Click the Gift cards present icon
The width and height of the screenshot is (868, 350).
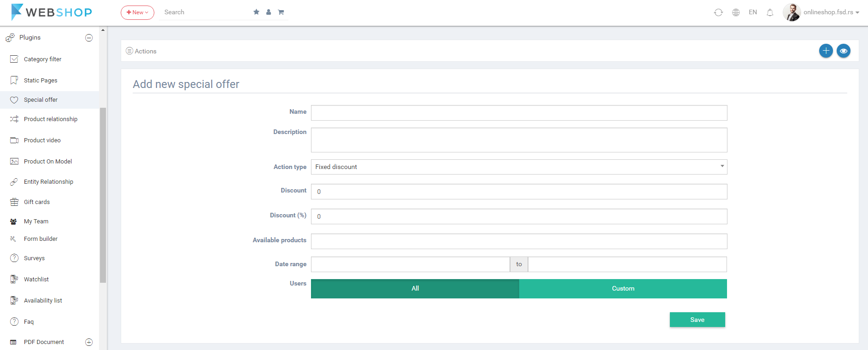tap(14, 202)
